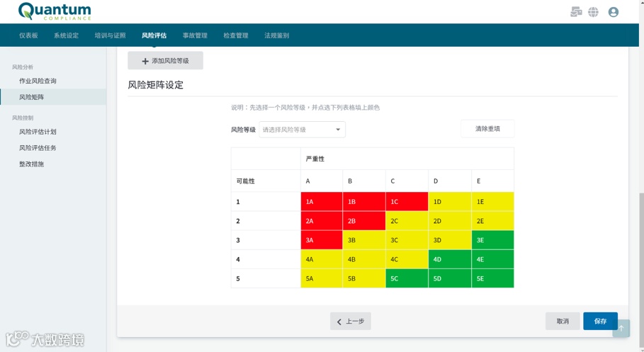The image size is (644, 352).
Task: Color the green 5E matrix cell
Action: pos(492,278)
